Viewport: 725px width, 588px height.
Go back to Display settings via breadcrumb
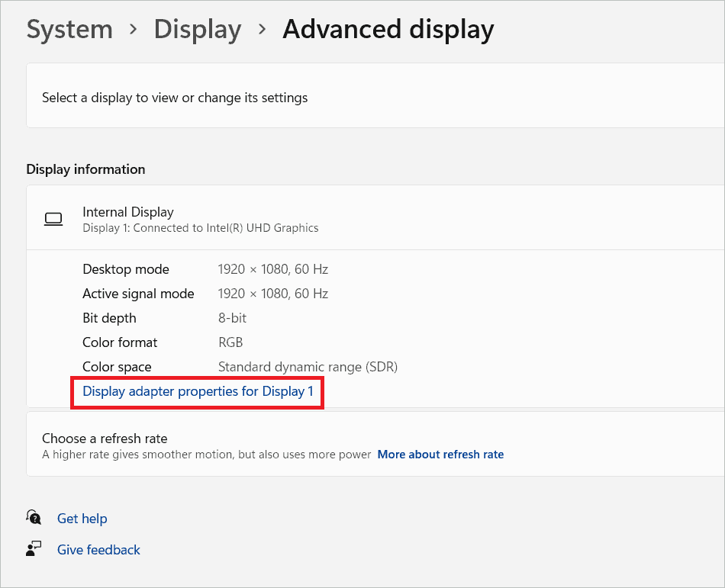(197, 29)
